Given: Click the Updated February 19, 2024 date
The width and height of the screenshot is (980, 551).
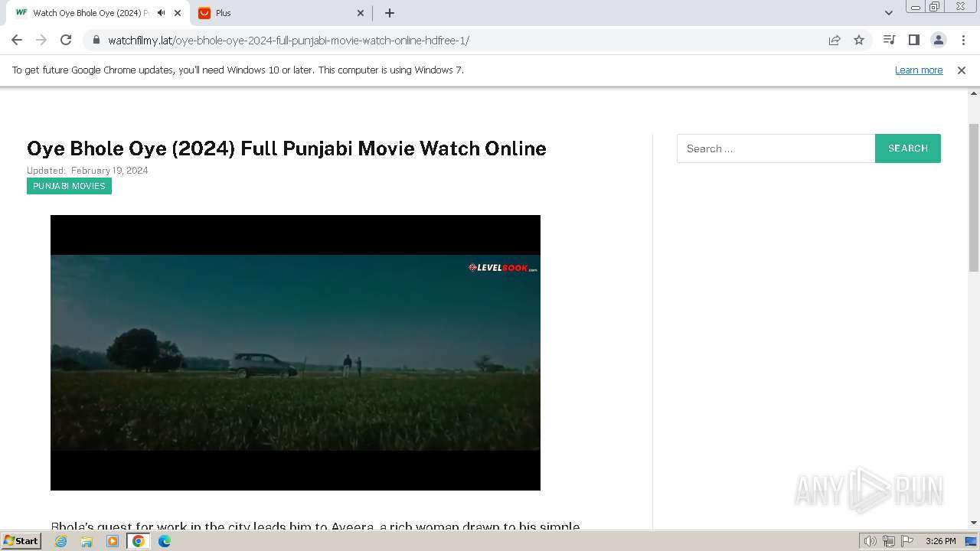Looking at the screenshot, I should pos(87,171).
